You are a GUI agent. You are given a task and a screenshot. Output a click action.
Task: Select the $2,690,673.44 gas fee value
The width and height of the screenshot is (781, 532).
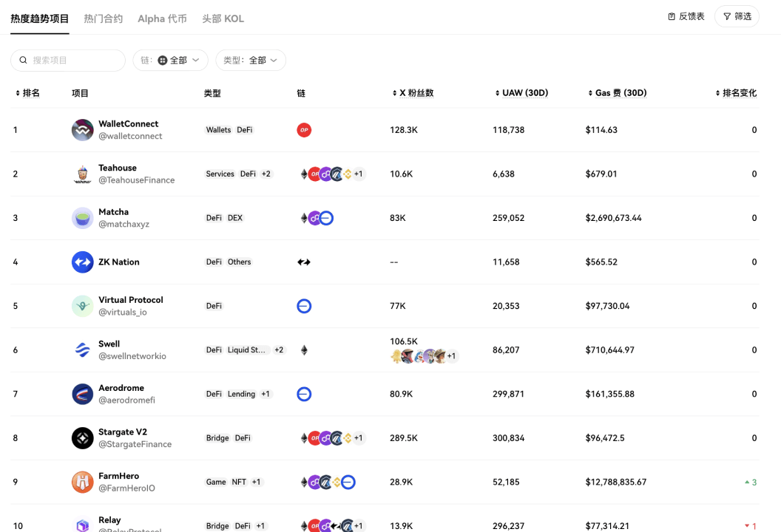click(x=614, y=218)
